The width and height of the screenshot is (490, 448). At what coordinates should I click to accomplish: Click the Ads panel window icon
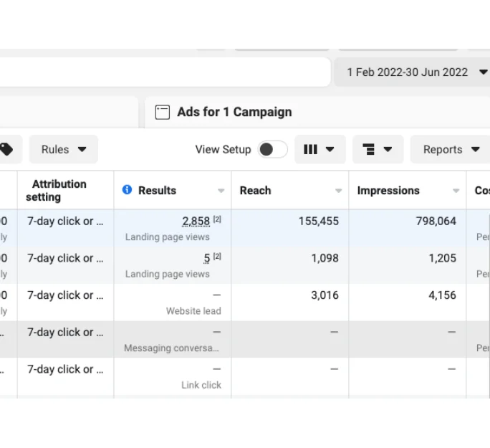point(163,113)
